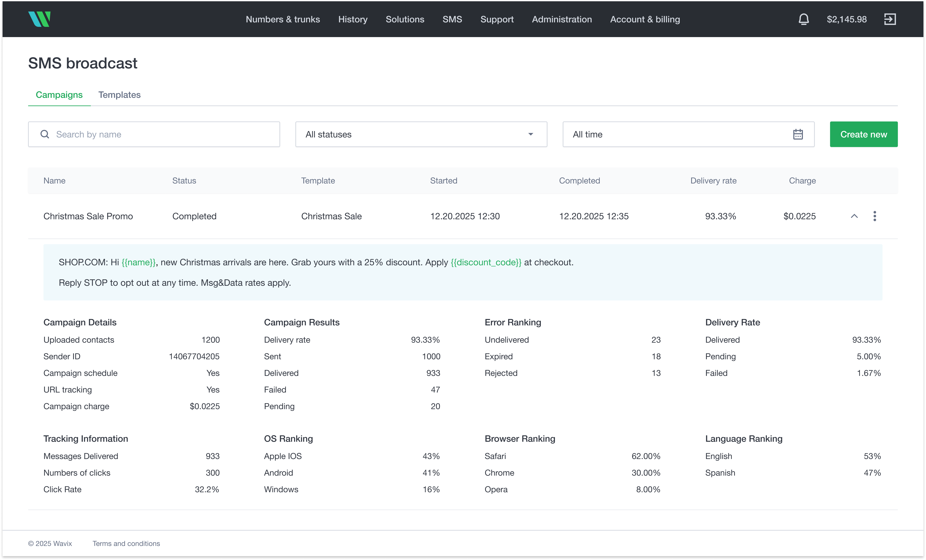The image size is (926, 560).
Task: Select the Campaigns tab
Action: point(59,95)
